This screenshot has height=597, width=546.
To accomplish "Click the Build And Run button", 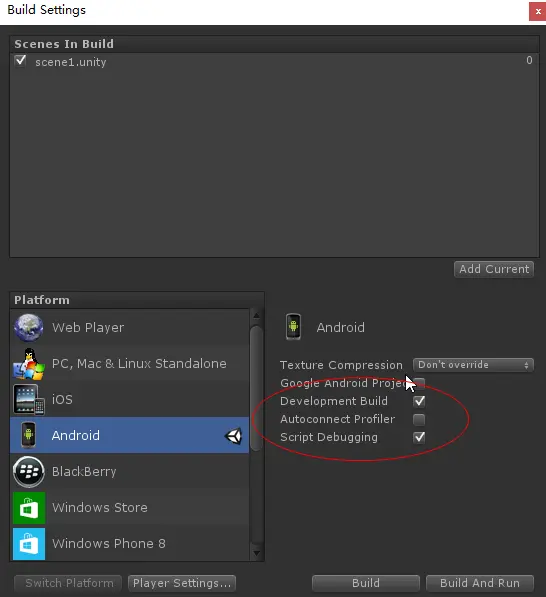I will pos(480,583).
